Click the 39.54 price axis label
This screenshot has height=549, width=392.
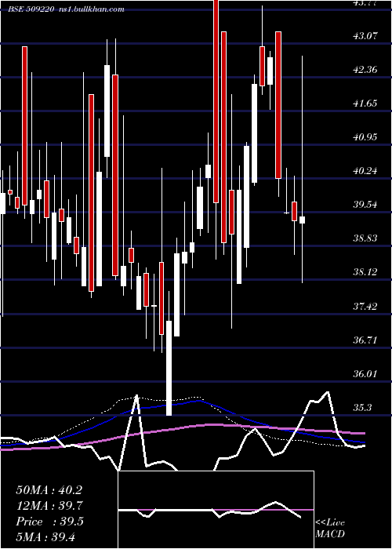coord(365,204)
